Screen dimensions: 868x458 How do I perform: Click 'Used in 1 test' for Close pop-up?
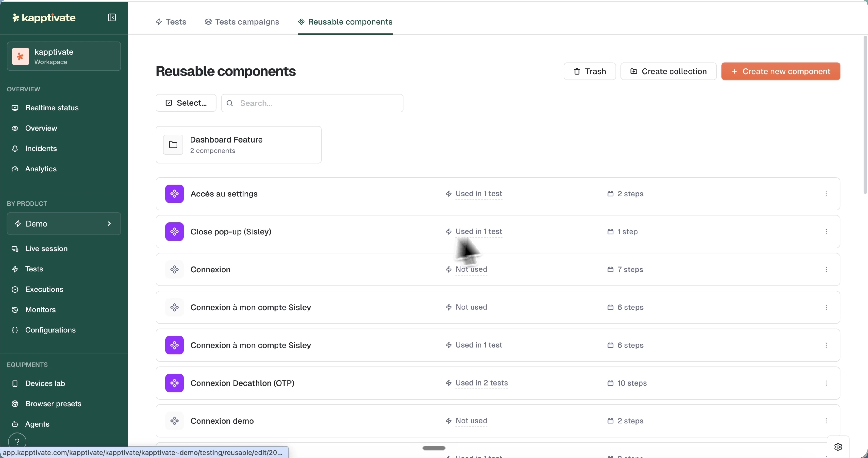pyautogui.click(x=479, y=232)
